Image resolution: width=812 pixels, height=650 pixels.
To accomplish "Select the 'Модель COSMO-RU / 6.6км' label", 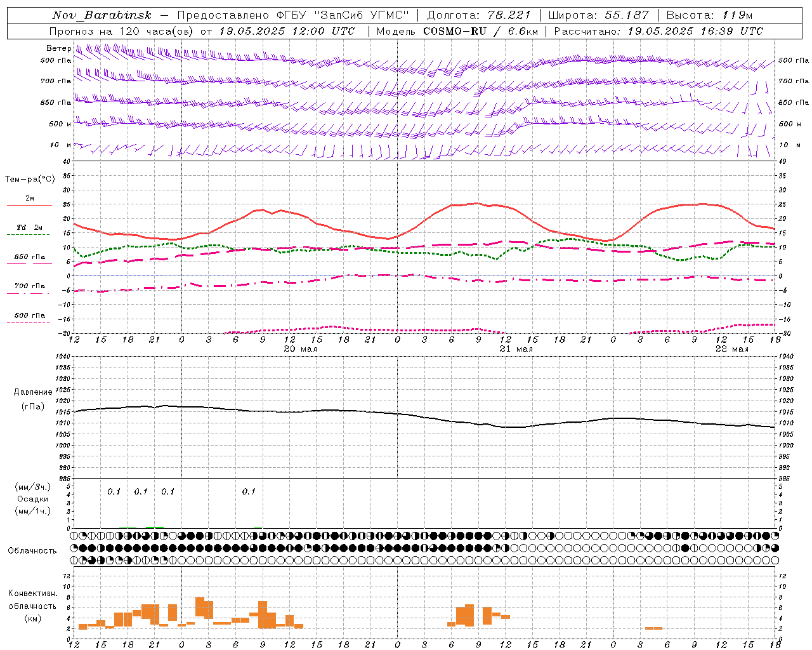I will [x=457, y=31].
